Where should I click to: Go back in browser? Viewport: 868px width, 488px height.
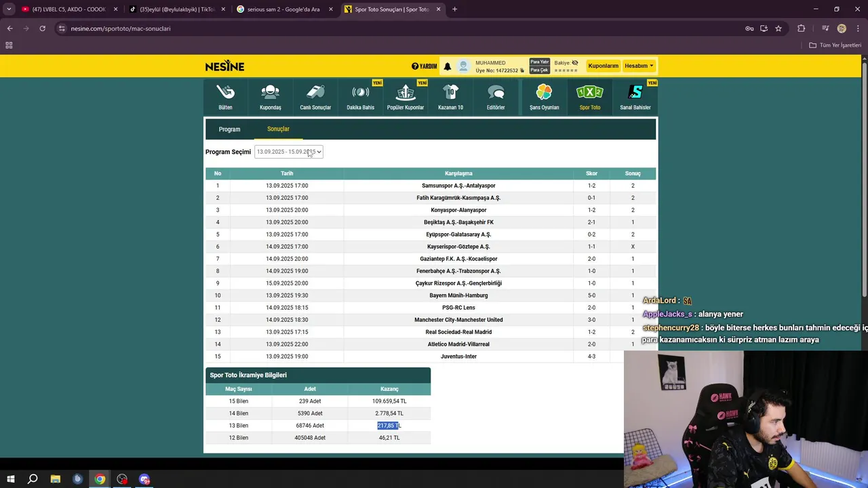(9, 28)
